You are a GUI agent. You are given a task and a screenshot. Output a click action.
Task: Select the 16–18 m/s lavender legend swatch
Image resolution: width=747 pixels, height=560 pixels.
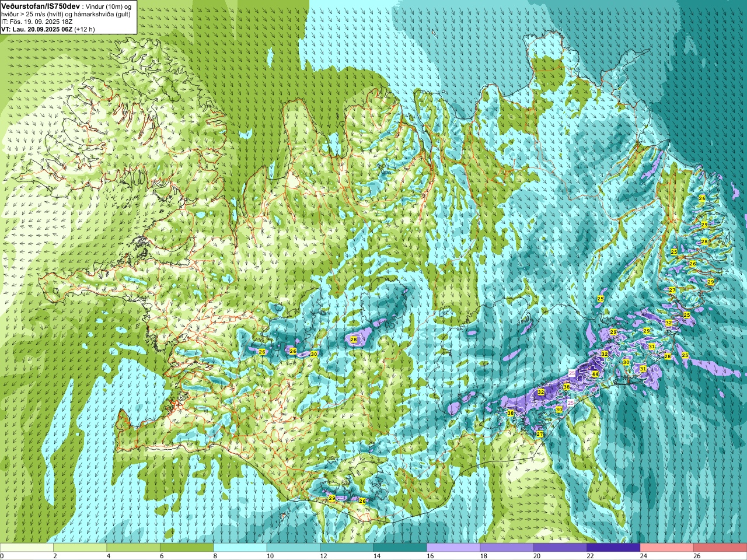click(x=453, y=548)
